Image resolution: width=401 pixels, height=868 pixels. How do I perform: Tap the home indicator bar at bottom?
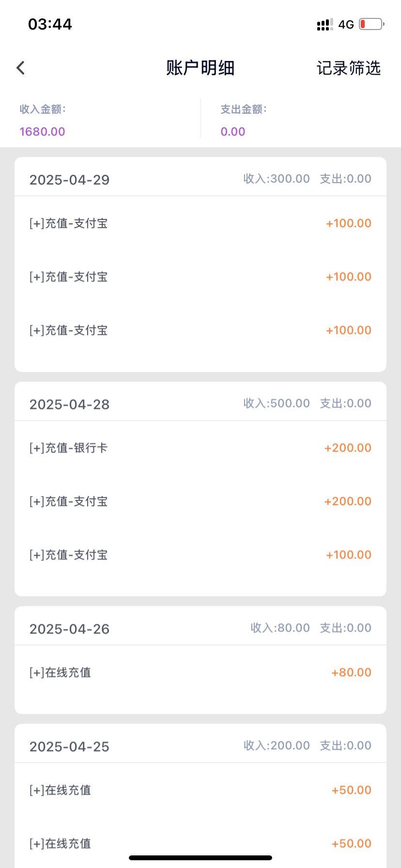coord(200,858)
